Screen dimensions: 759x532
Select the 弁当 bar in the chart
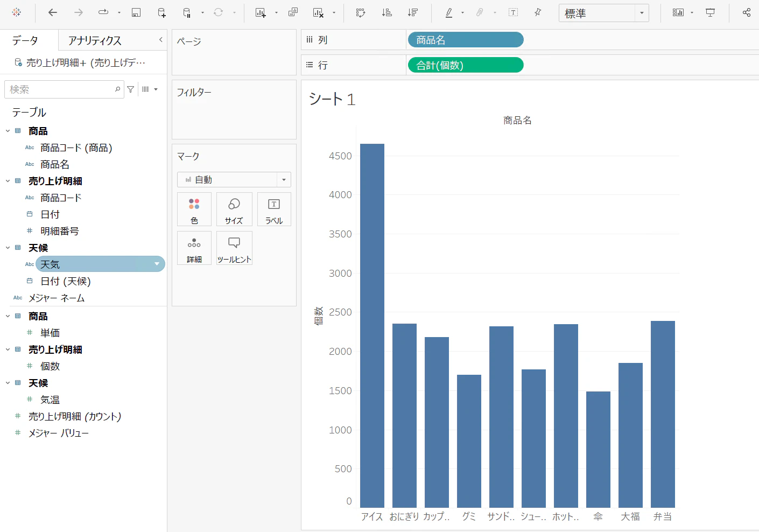coord(663,414)
